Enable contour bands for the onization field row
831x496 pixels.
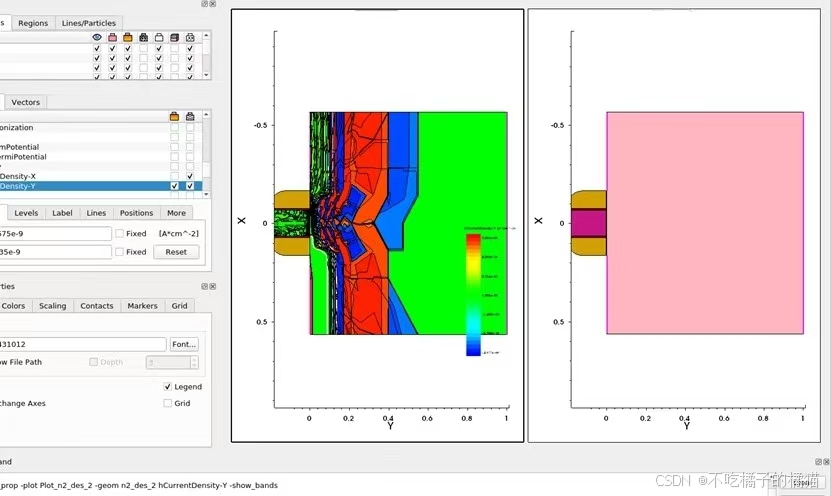[174, 128]
